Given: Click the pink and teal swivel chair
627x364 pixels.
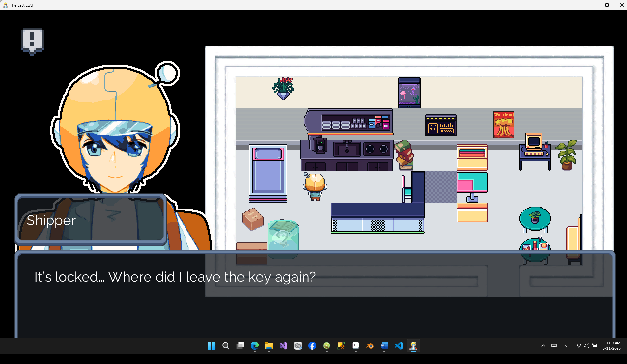Looking at the screenshot, I should point(472,187).
